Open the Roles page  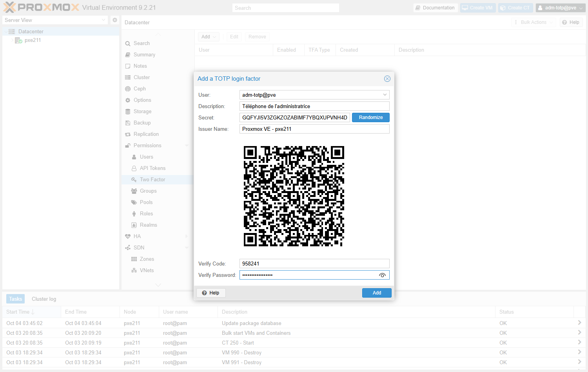[x=146, y=214]
